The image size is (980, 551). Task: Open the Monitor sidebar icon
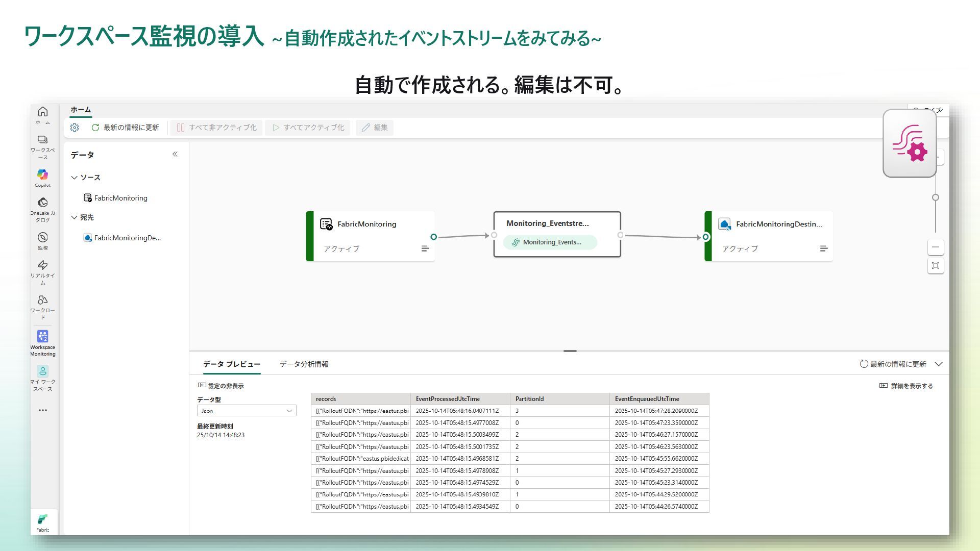[x=43, y=238]
